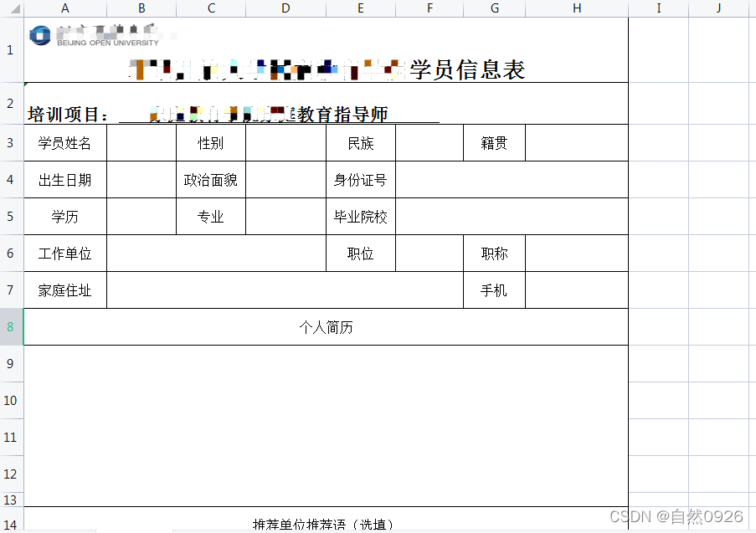Click the empty cell next to 职位
Image resolution: width=756 pixels, height=533 pixels.
click(x=429, y=253)
